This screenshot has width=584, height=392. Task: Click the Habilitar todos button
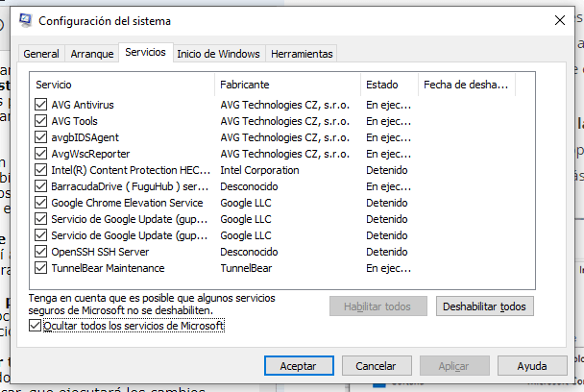(378, 306)
